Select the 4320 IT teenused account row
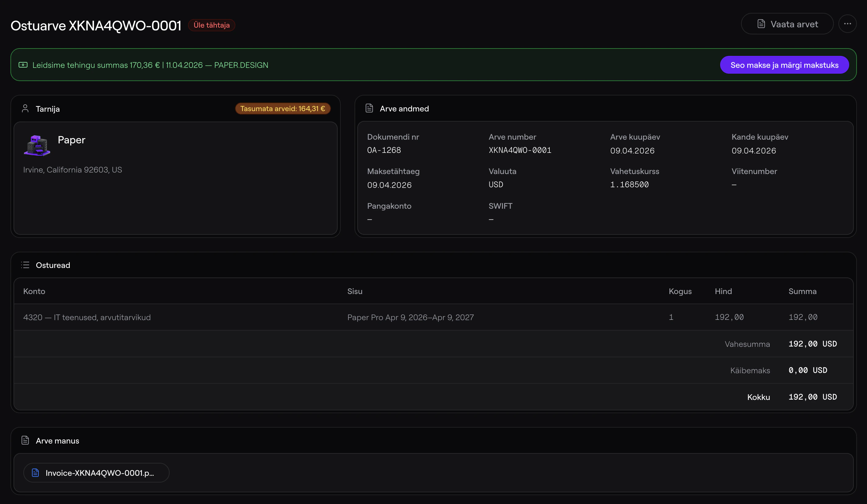This screenshot has height=504, width=867. tap(87, 317)
